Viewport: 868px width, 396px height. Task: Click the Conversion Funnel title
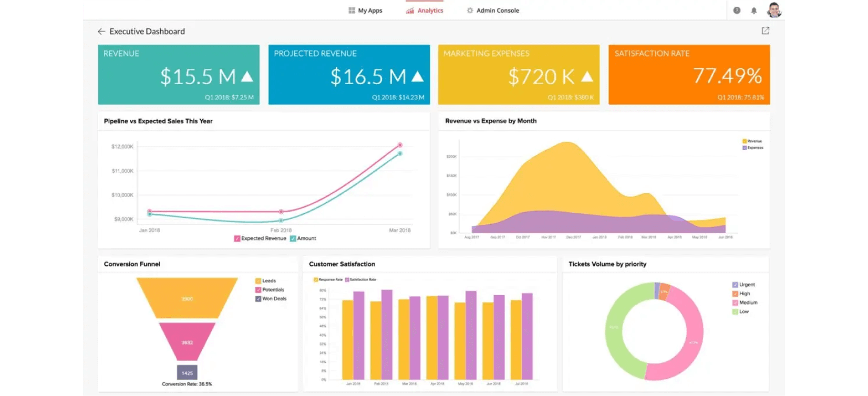coord(132,264)
